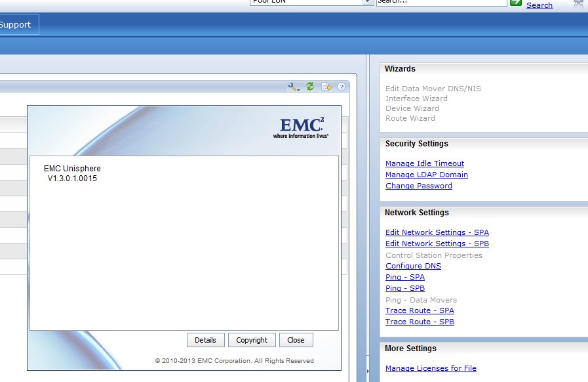The width and height of the screenshot is (588, 382).
Task: Open the help question mark icon
Action: pyautogui.click(x=342, y=87)
